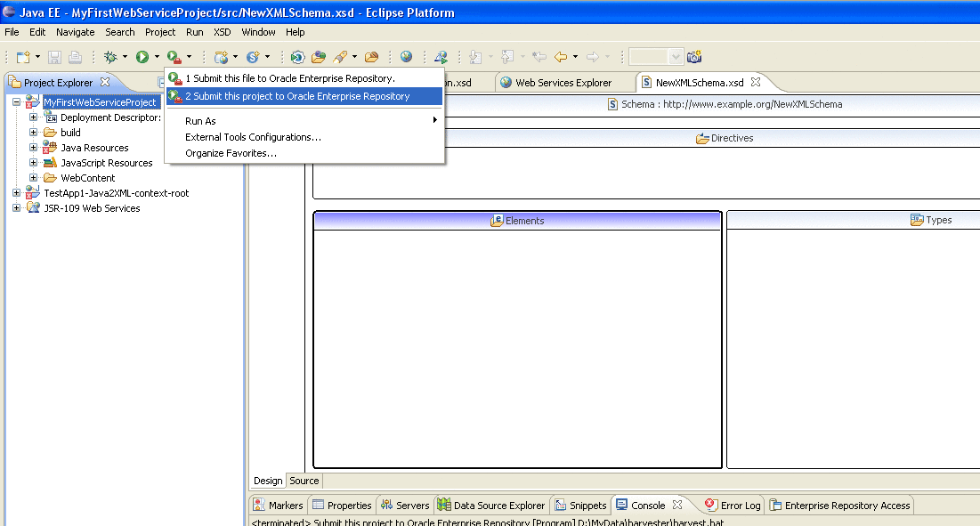Open the Navigate menu
The image size is (980, 526).
[75, 32]
